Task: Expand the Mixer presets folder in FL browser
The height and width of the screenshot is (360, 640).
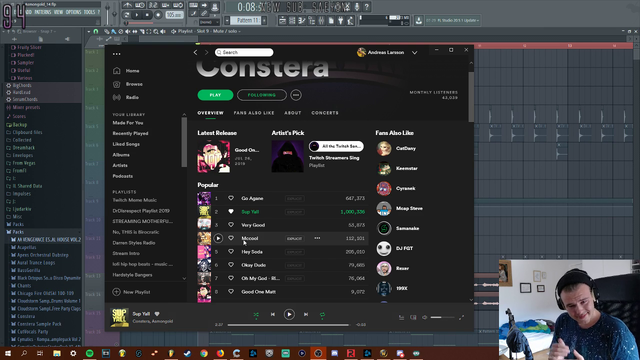Action: pyautogui.click(x=26, y=107)
